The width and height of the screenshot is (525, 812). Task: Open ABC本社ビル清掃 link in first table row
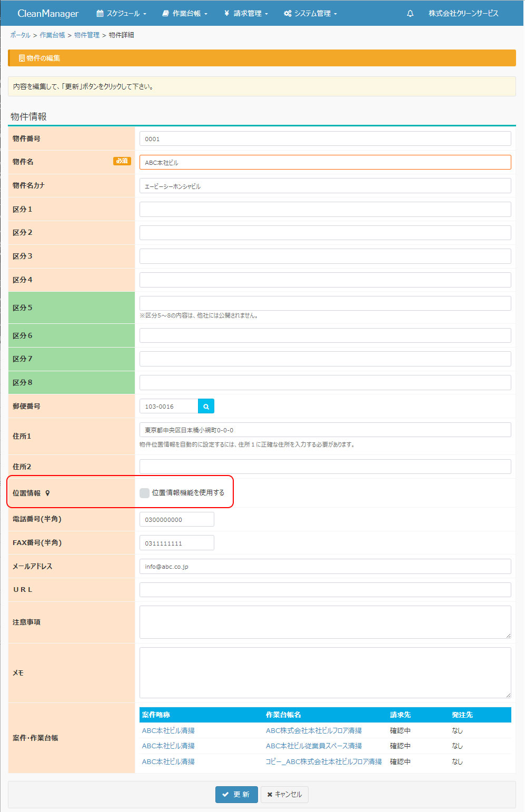(169, 730)
